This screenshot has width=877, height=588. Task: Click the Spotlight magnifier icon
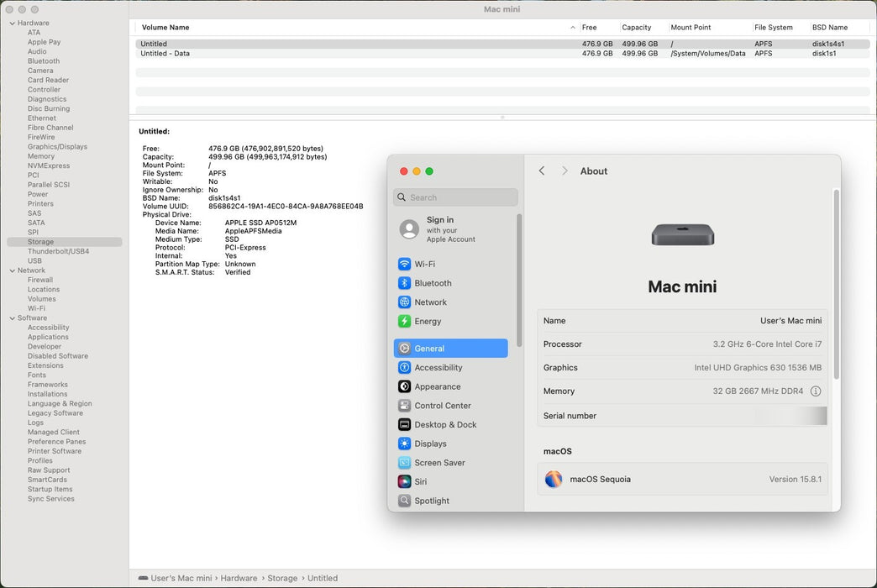pos(404,501)
